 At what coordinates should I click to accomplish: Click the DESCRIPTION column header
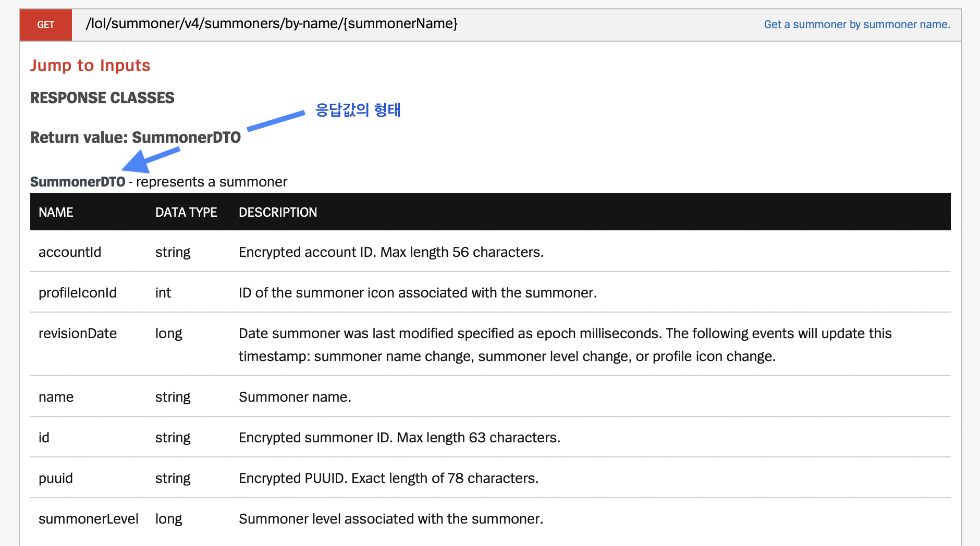point(278,212)
